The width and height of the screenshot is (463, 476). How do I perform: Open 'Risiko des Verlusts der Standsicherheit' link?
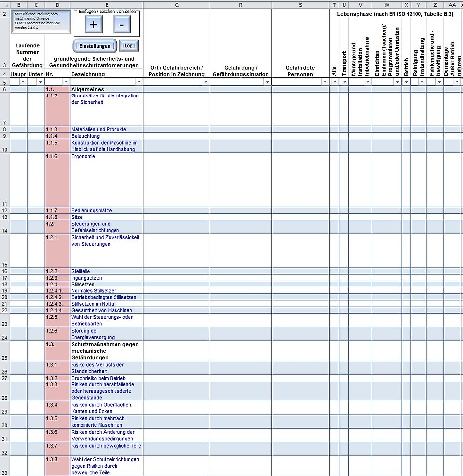pos(98,368)
